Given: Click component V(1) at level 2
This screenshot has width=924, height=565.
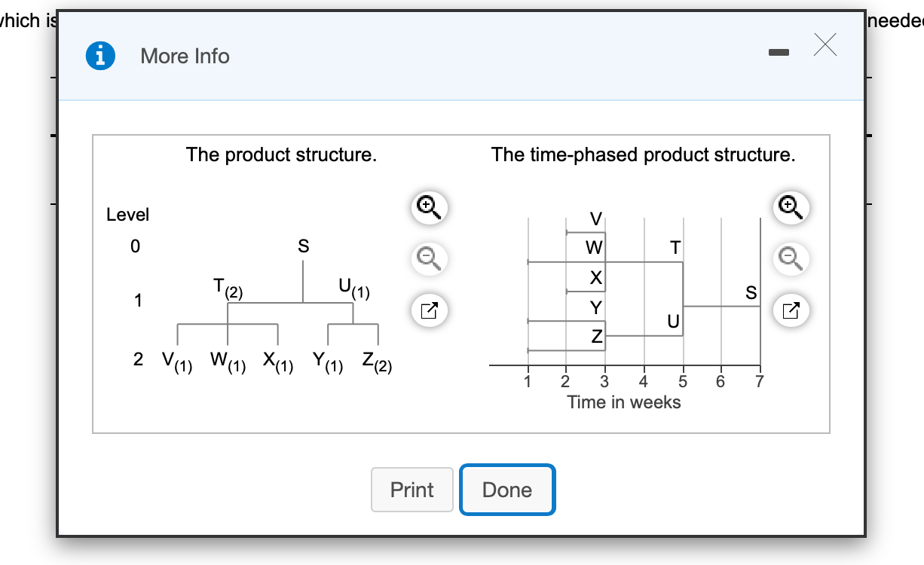Looking at the screenshot, I should 178,361.
